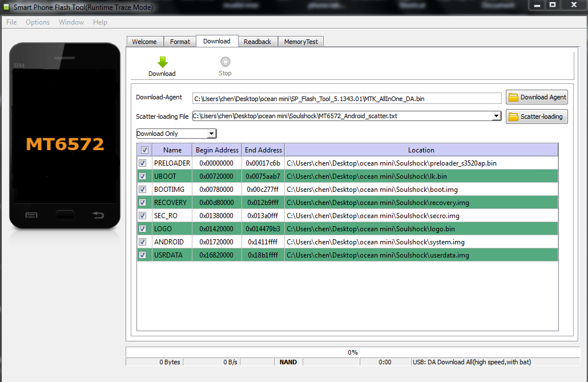Minimize the Smart Phone Flash Tool window
The height and width of the screenshot is (382, 588).
(537, 5)
